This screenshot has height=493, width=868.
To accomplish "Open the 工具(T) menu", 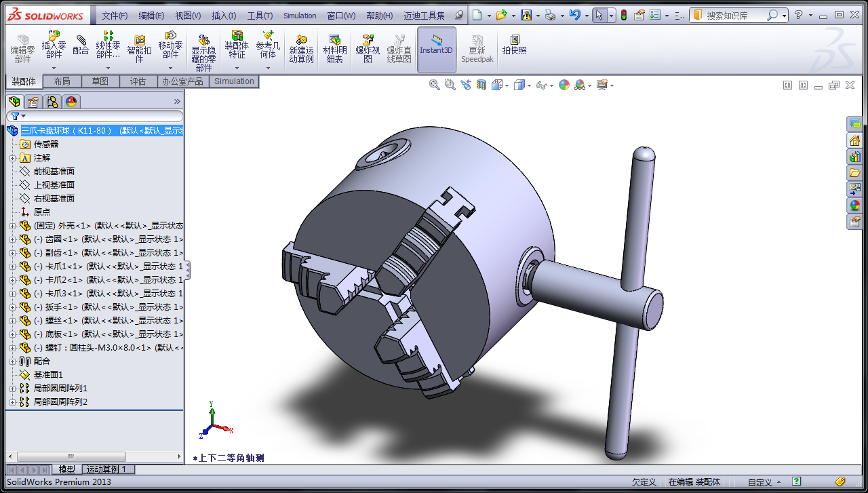I will (x=260, y=16).
